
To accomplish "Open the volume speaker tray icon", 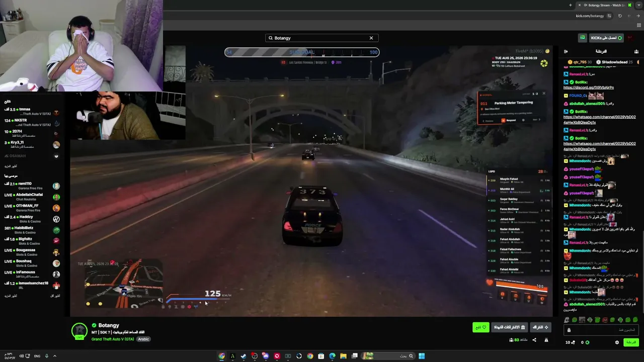I will click(21, 356).
